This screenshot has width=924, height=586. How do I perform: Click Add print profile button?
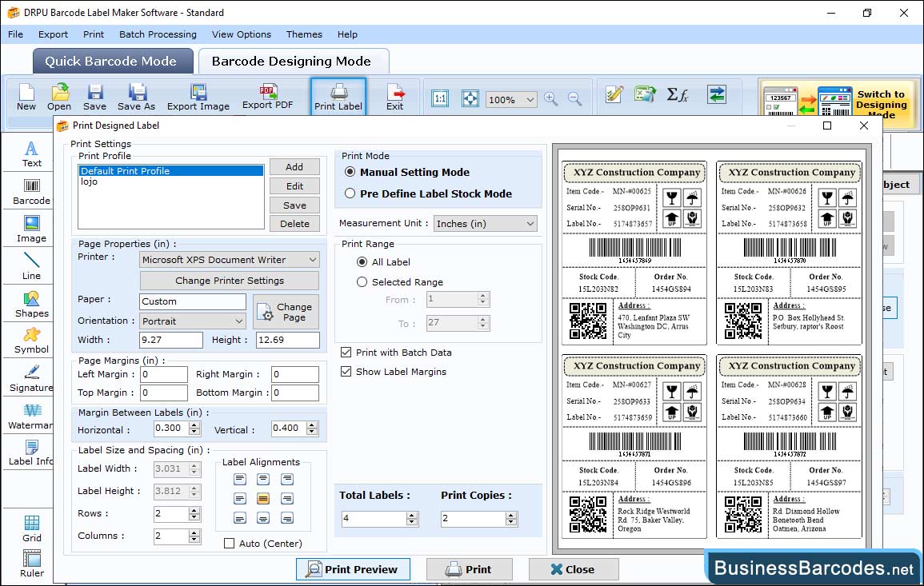click(x=294, y=166)
